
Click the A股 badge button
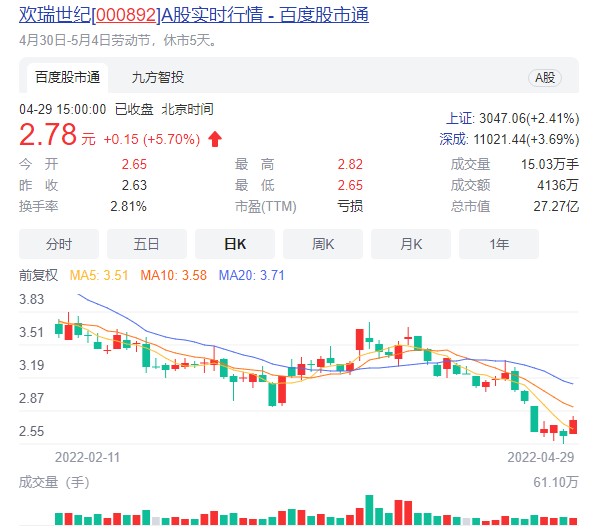(545, 78)
